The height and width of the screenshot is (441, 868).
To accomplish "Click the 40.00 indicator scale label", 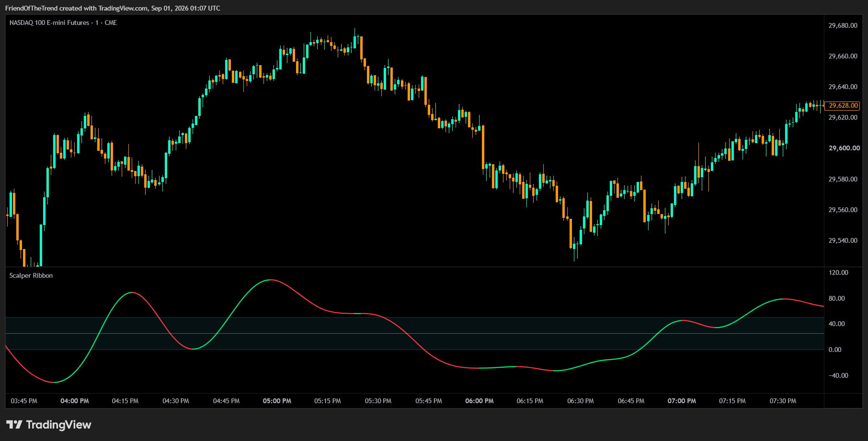I will click(837, 324).
